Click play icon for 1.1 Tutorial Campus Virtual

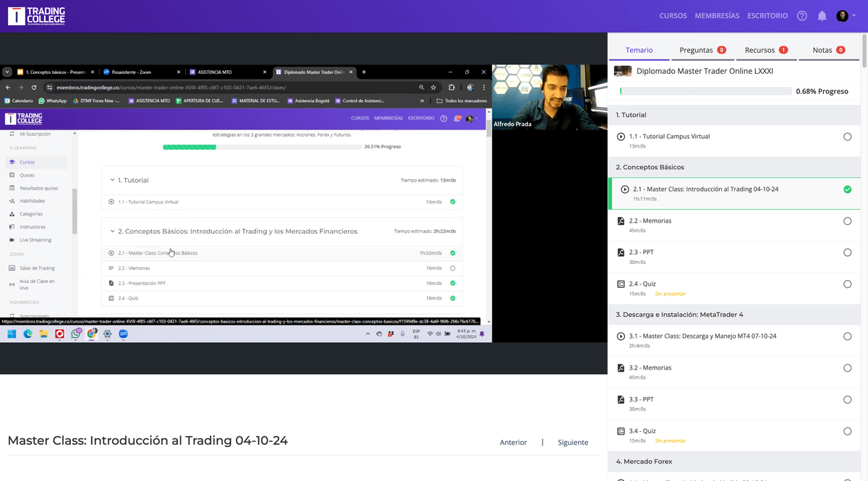[621, 136]
